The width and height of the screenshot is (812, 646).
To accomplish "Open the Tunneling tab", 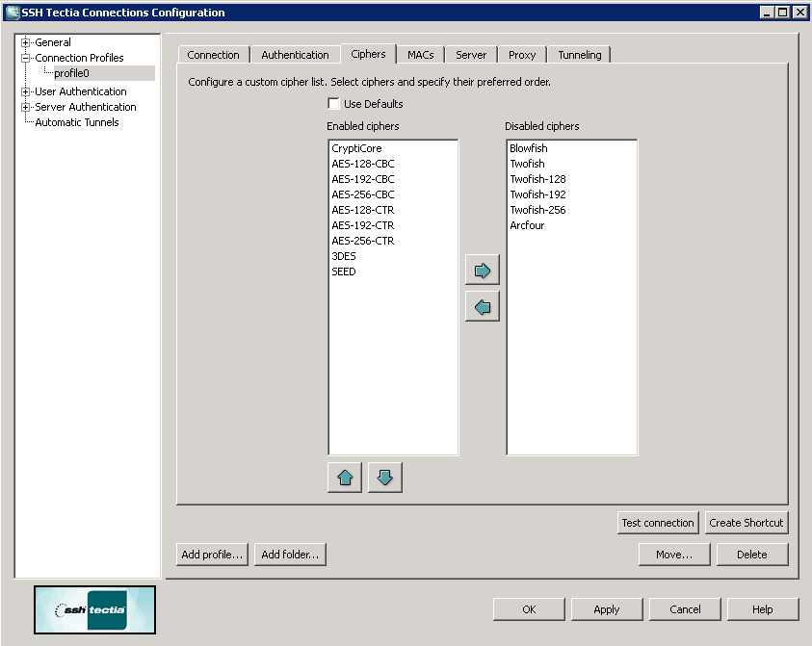I will (579, 55).
